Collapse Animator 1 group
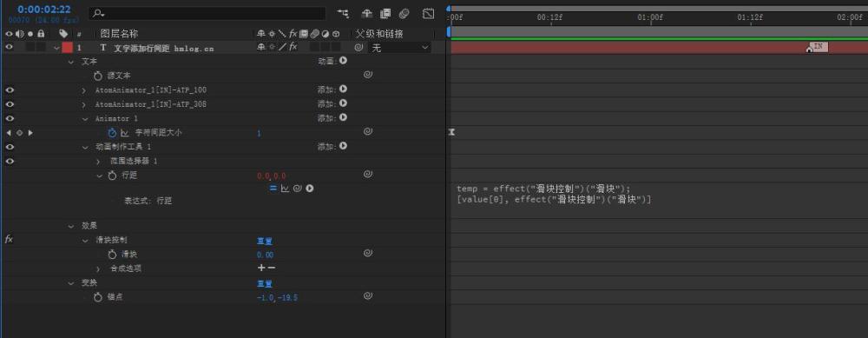 pyautogui.click(x=85, y=118)
